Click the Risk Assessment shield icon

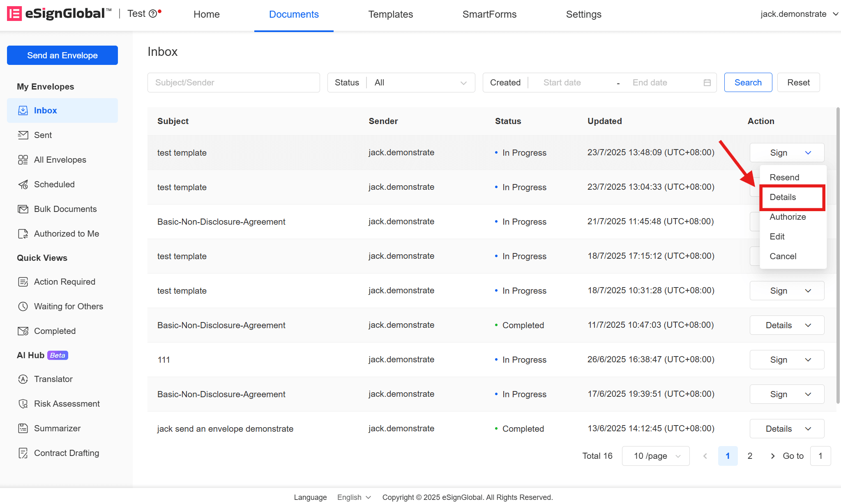click(x=23, y=404)
